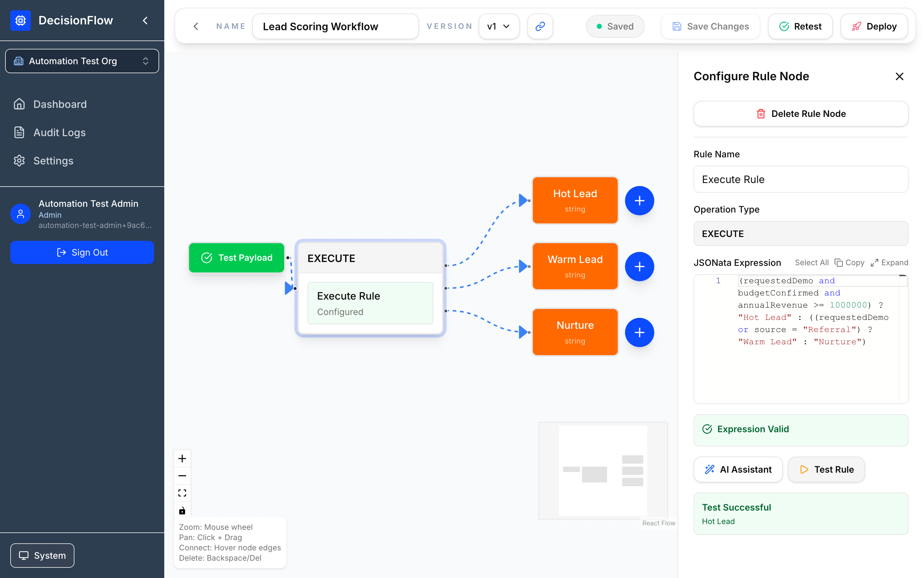
Task: Add node after Nurture
Action: [639, 333]
